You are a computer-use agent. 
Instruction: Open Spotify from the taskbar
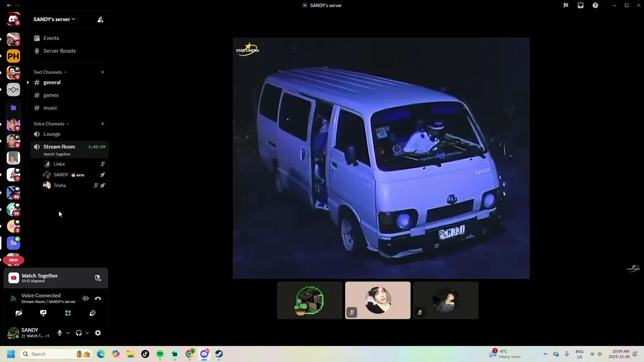160,354
